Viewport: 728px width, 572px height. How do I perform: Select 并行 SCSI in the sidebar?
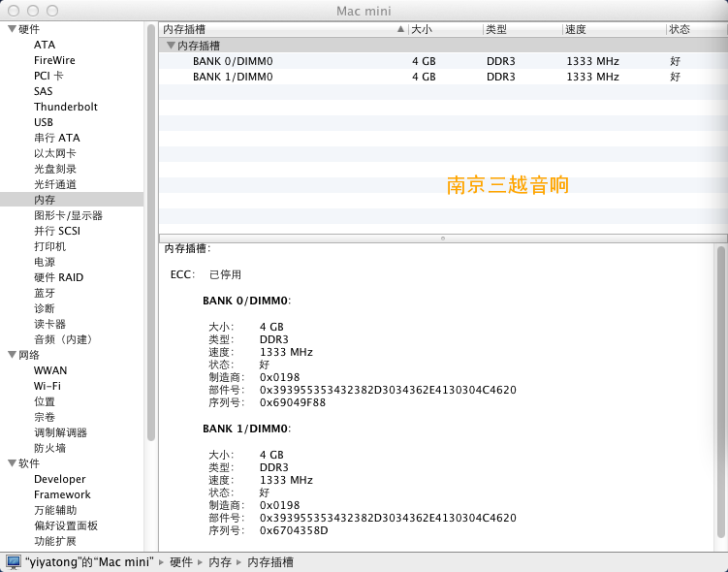(x=57, y=231)
